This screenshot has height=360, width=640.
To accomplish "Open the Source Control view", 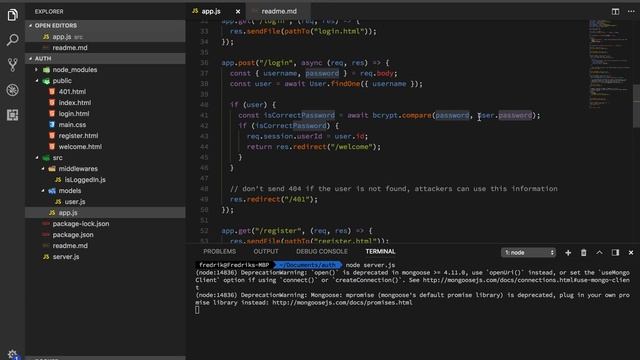I will pos(12,65).
